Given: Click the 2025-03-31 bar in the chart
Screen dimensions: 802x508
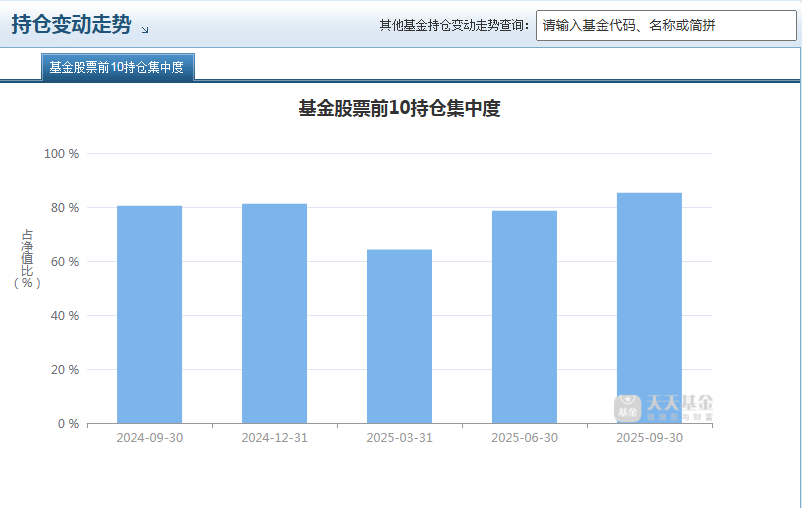Looking at the screenshot, I should 399,337.
